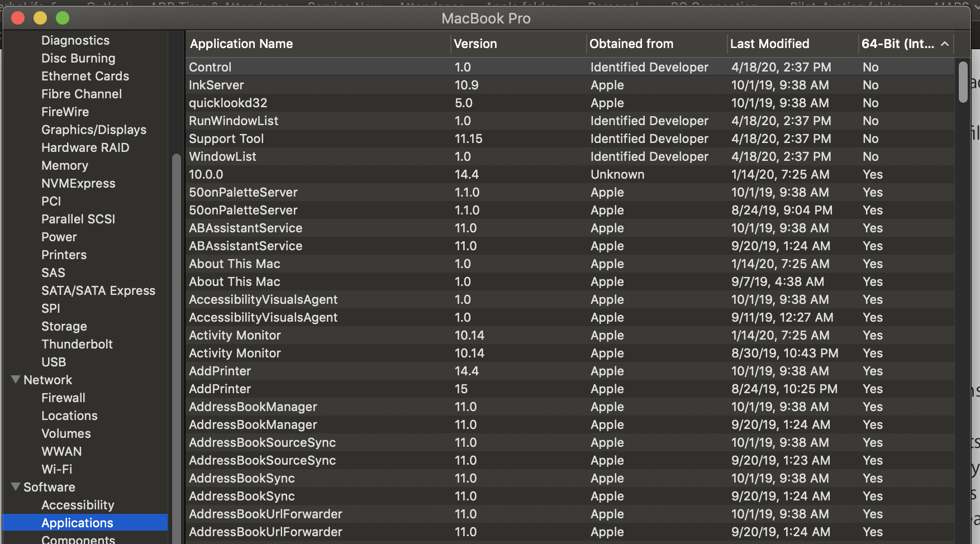Select the 10.0.0 application row
The image size is (980, 544).
coord(570,174)
